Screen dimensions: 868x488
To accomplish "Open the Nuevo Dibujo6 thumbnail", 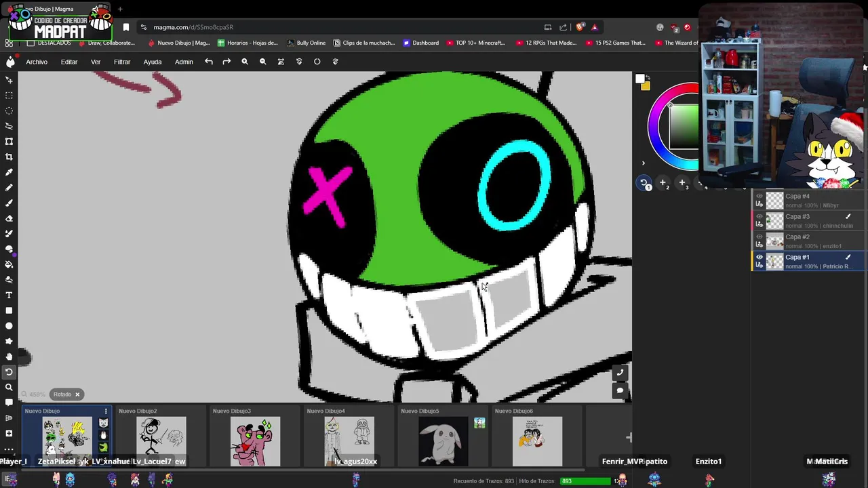I will pos(537,442).
